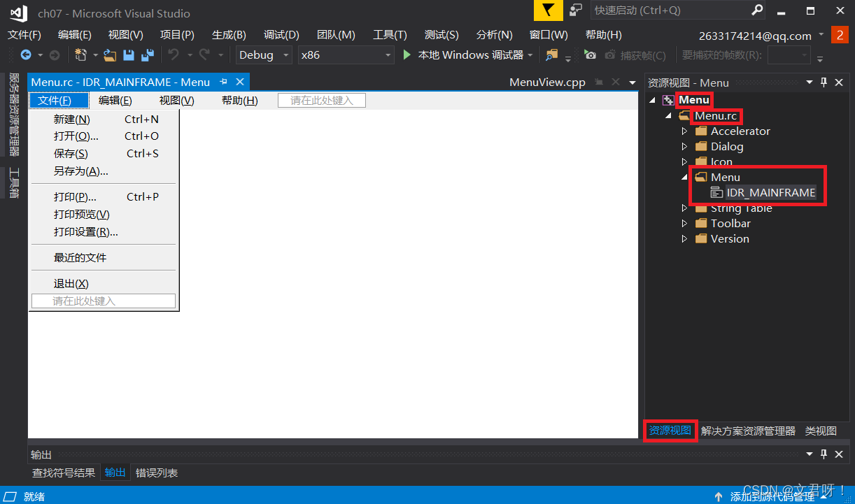This screenshot has height=504, width=855.
Task: Pin the Resource View panel
Action: (824, 82)
